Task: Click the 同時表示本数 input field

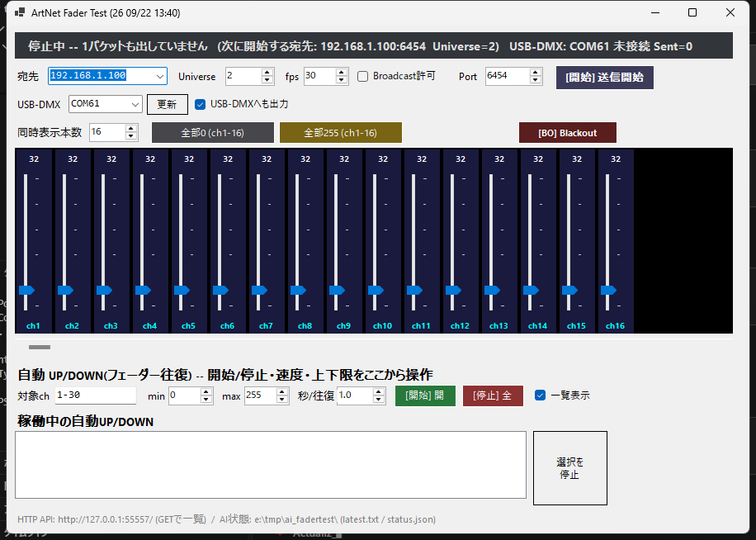Action: pyautogui.click(x=107, y=133)
